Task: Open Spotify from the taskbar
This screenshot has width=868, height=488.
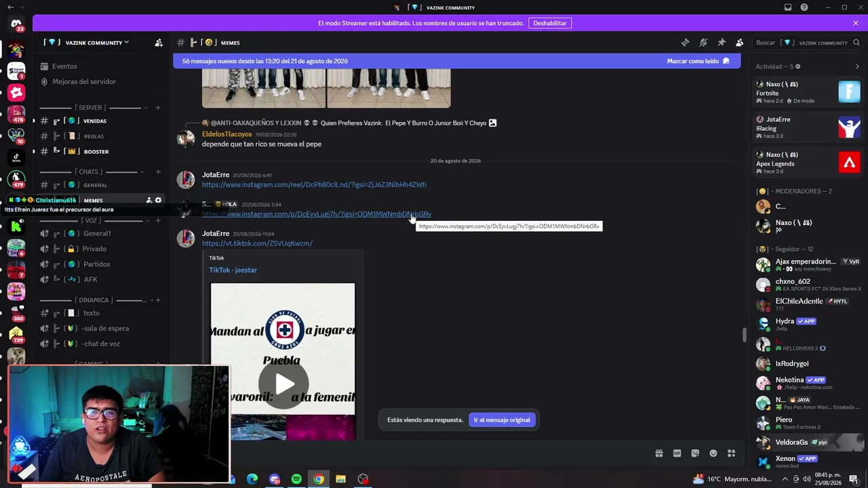Action: [296, 479]
